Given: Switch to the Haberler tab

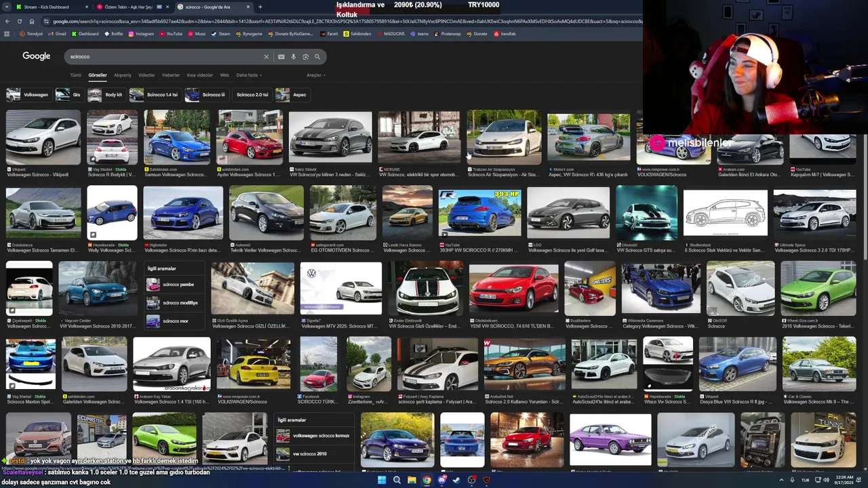Looking at the screenshot, I should [x=171, y=75].
